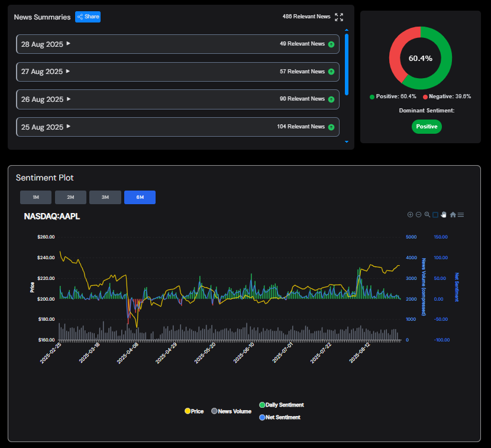Select the 6M time range tab
The width and height of the screenshot is (491, 448).
tap(140, 198)
